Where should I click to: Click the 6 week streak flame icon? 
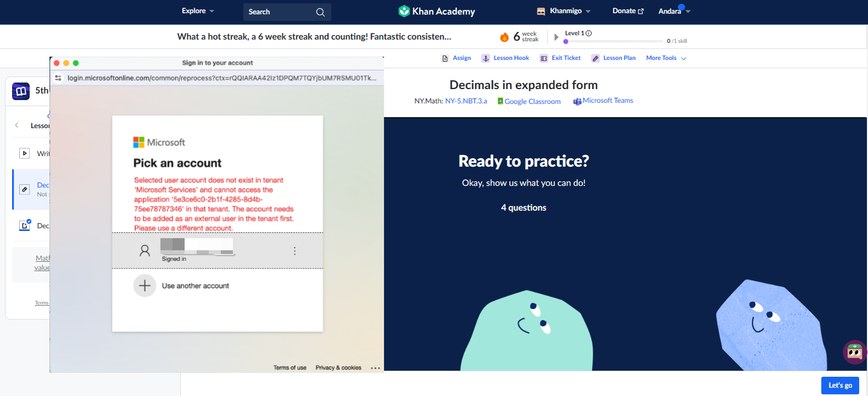pos(504,37)
